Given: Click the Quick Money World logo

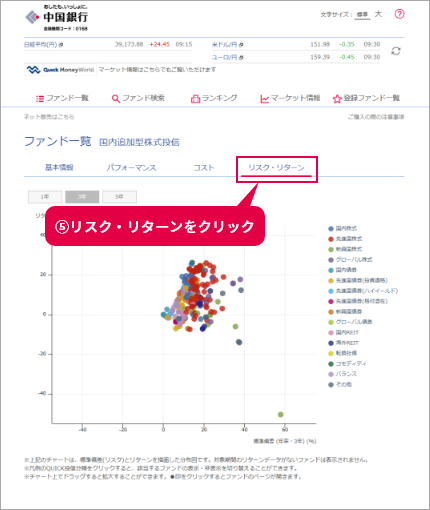Looking at the screenshot, I should [60, 70].
